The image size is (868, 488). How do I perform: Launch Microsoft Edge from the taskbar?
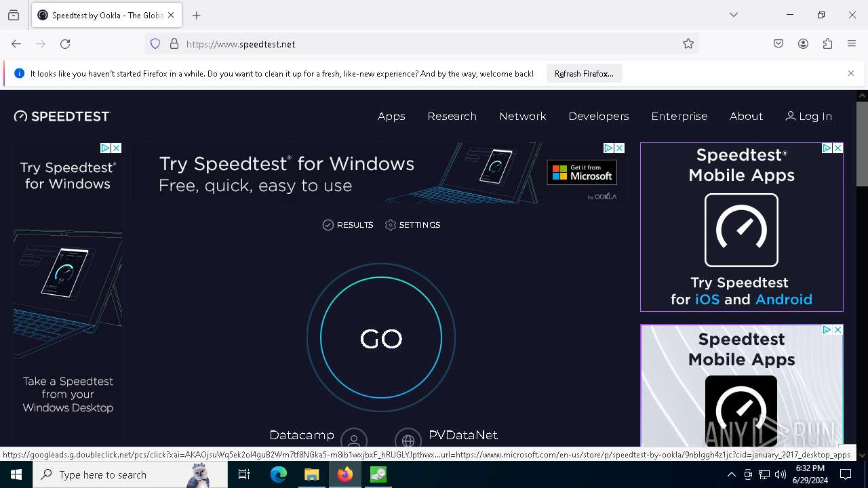point(279,475)
